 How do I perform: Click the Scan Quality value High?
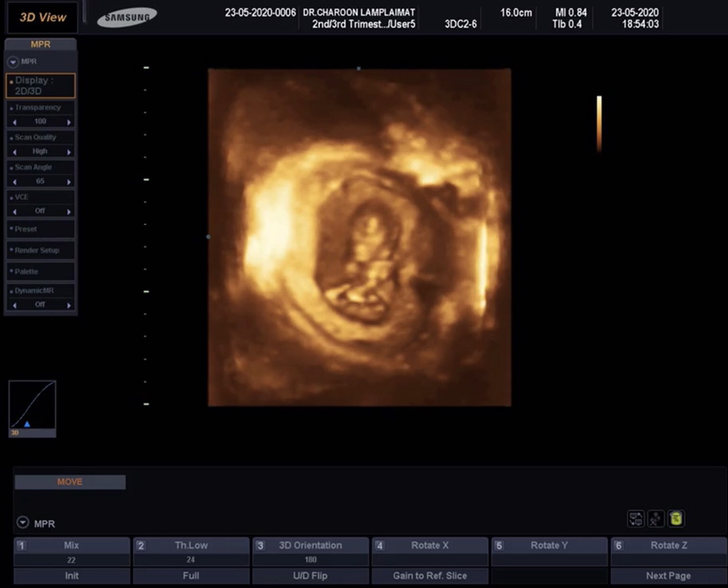point(40,151)
